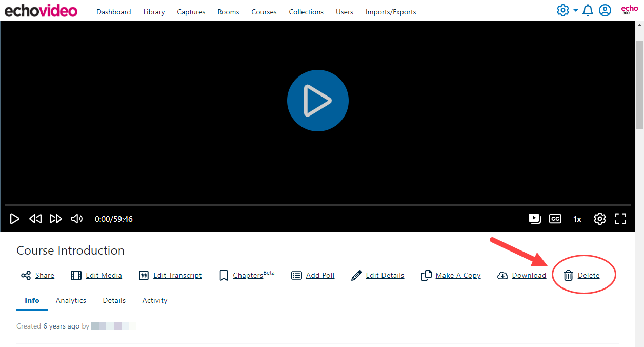This screenshot has height=347, width=644.
Task: Open the Dashboard menu item
Action: (x=113, y=12)
